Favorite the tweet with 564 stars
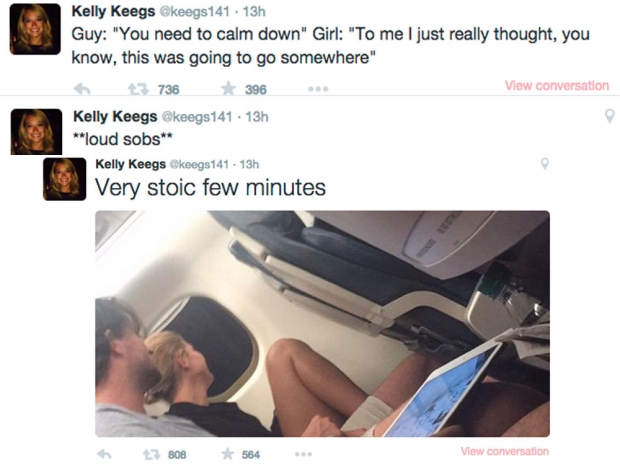This screenshot has width=620, height=465. (227, 454)
